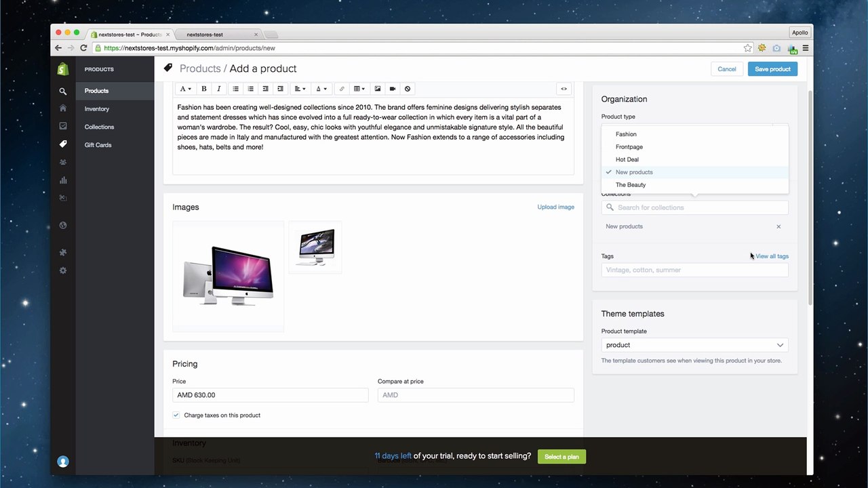Click the browser address bar URL

tap(190, 48)
